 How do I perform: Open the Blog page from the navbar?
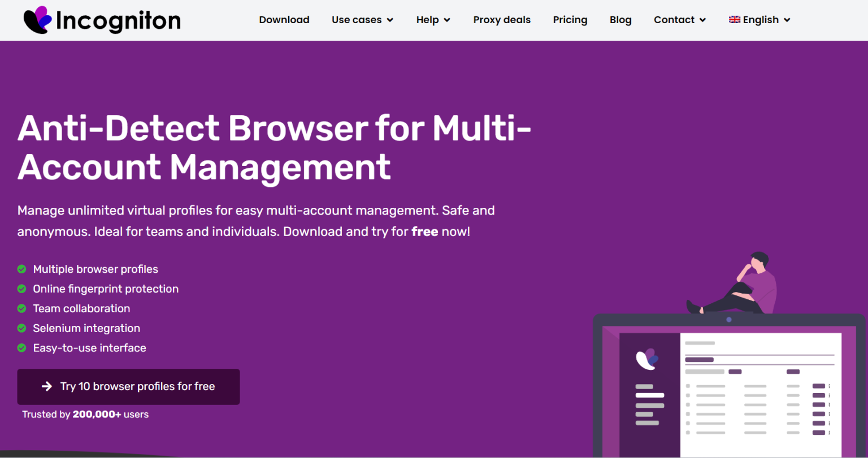coord(620,20)
